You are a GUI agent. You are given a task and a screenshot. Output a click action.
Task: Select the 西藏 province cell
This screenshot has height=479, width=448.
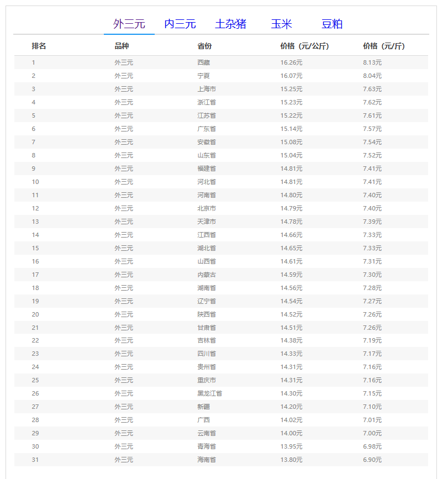pos(203,62)
